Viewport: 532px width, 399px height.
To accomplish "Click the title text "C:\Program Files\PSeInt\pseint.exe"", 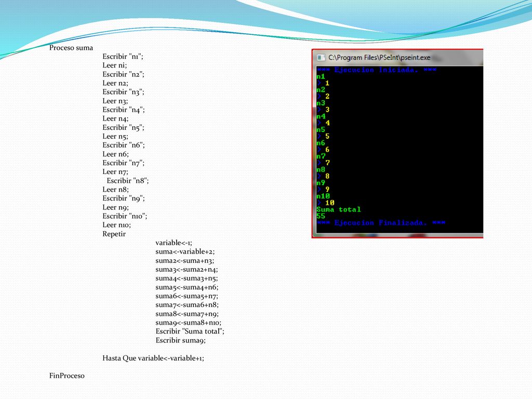I will [379, 58].
